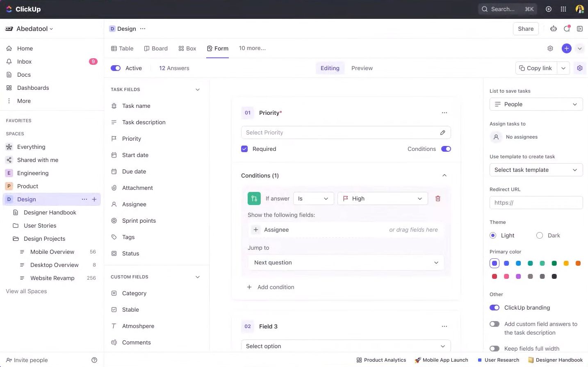Uncheck the Required checkbox
This screenshot has height=367, width=588.
tap(244, 149)
